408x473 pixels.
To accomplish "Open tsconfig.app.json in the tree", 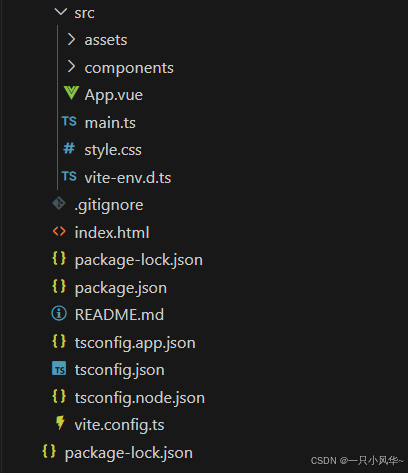I will click(135, 343).
